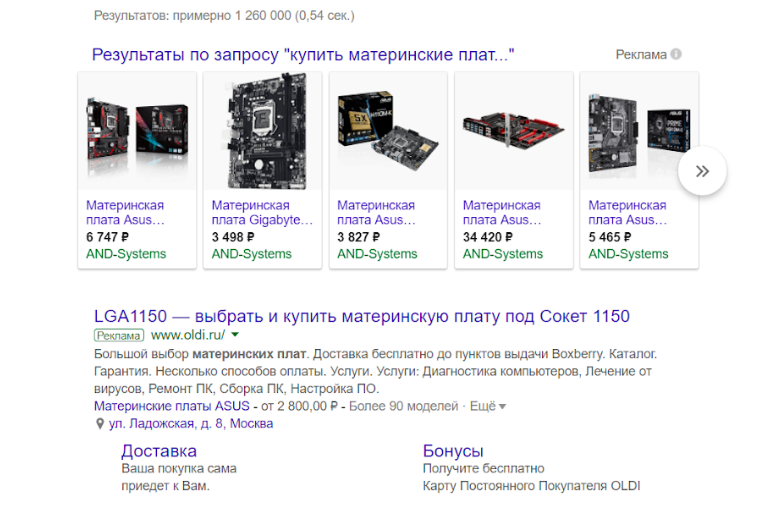Open Asus product title above 6 747 ₽
The image size is (760, 521).
click(x=126, y=213)
